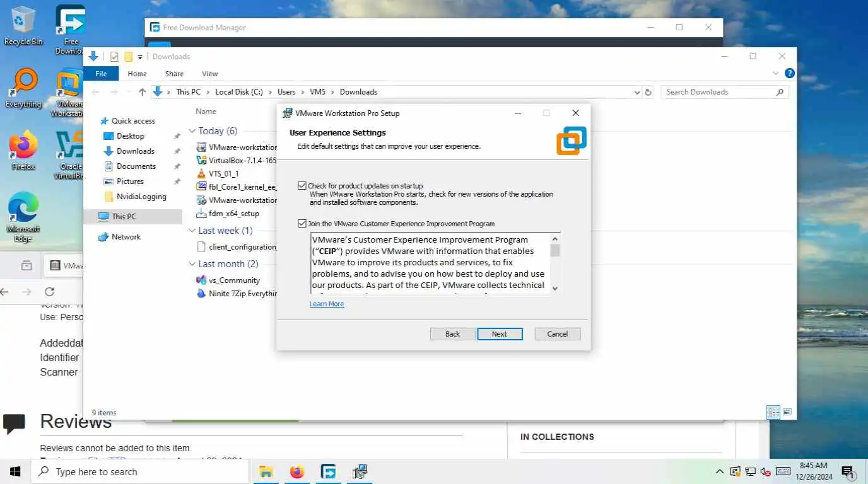Open the Everything search desktop icon
868x484 pixels.
point(23,88)
